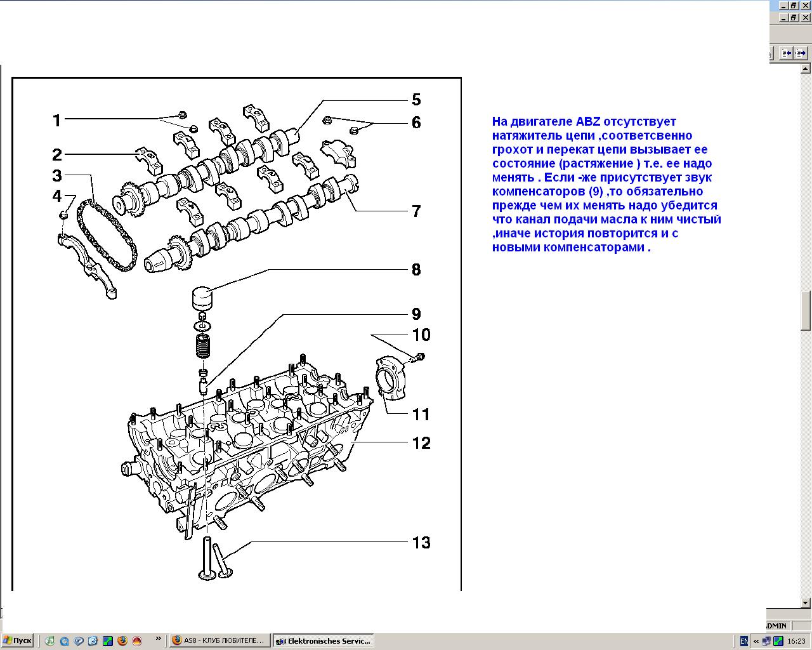The image size is (812, 650).
Task: Click the next page toolbar icon
Action: tap(801, 53)
